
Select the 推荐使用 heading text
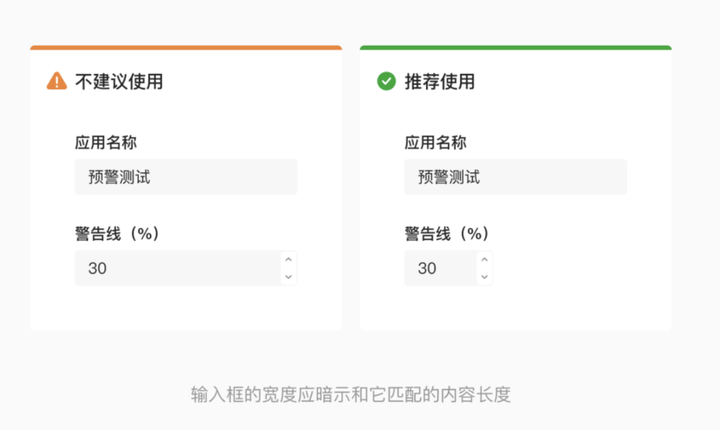440,82
